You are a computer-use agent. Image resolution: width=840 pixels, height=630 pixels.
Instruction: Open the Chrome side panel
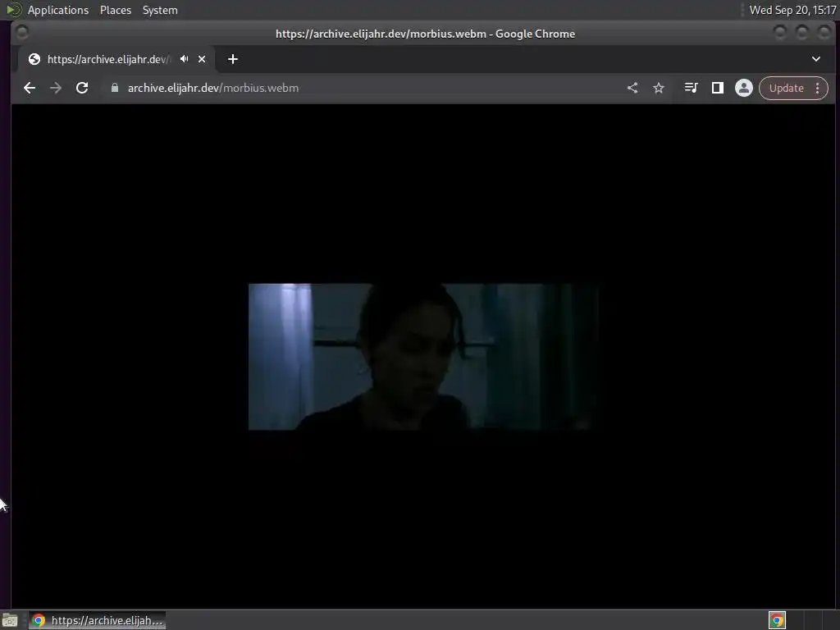click(717, 88)
